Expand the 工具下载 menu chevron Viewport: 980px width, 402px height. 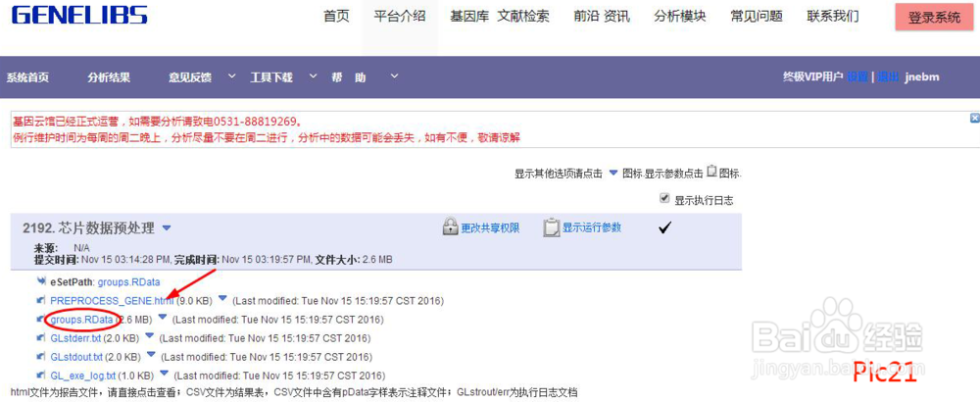tap(314, 76)
